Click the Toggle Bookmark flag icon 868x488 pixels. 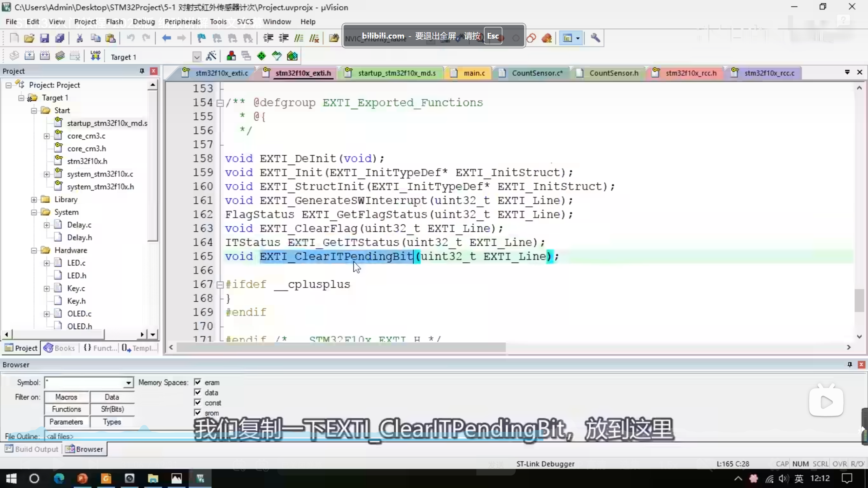coord(201,38)
